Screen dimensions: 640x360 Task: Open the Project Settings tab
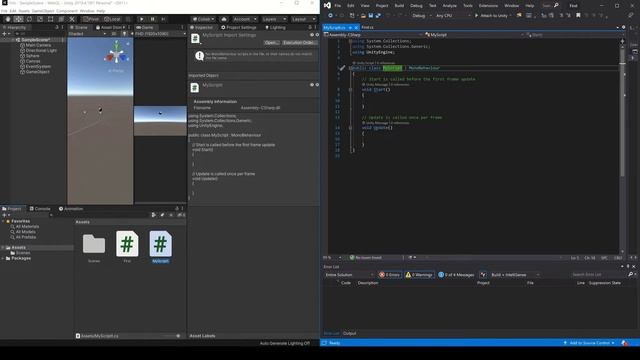(239, 27)
